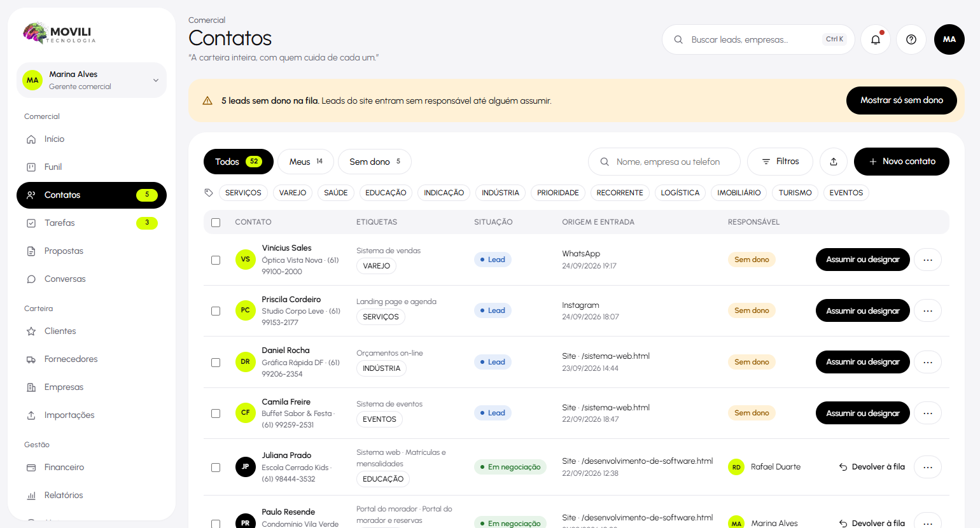This screenshot has width=980, height=528.
Task: Click the Novo contato button
Action: coord(902,162)
